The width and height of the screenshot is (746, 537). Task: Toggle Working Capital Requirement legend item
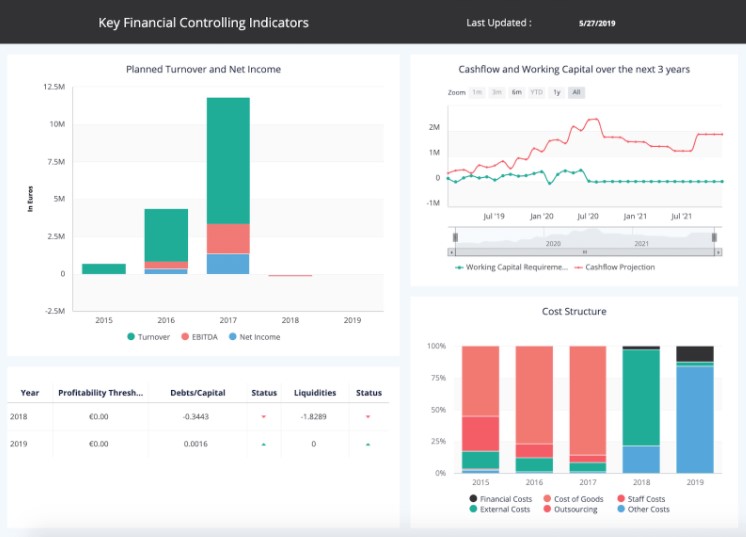pos(510,267)
